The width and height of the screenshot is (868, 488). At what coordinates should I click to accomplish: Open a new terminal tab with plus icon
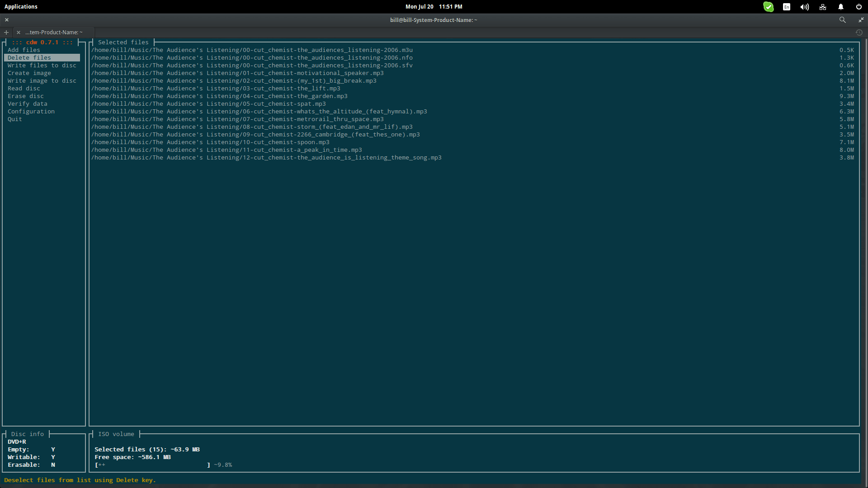pos(6,33)
